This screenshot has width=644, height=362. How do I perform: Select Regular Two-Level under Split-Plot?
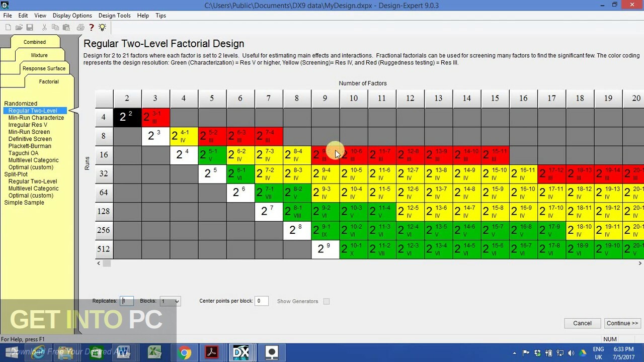click(33, 182)
